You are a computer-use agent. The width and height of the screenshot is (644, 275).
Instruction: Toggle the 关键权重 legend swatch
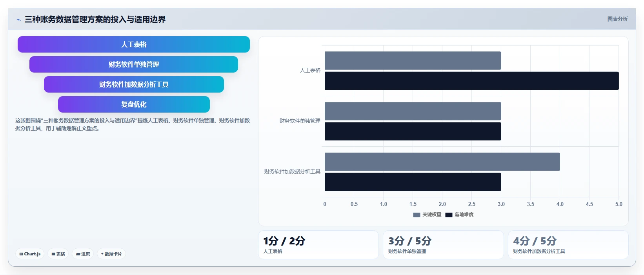tap(417, 215)
